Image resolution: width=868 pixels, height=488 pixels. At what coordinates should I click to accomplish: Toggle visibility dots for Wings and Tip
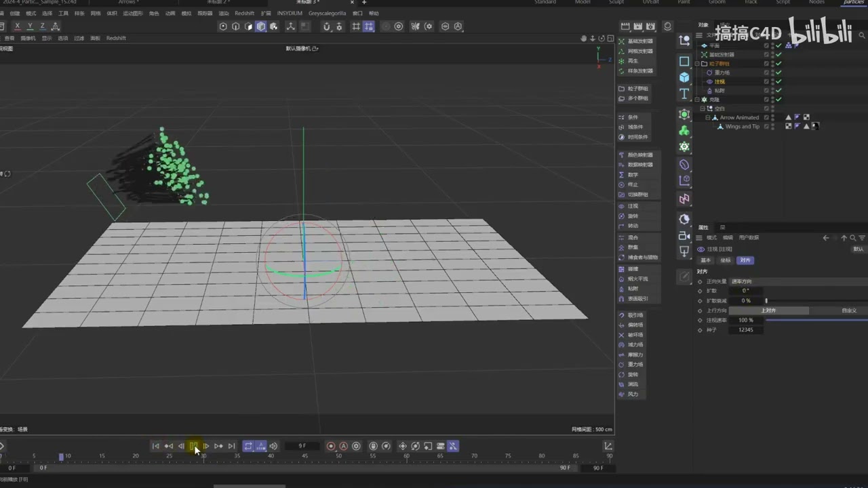[x=772, y=126]
